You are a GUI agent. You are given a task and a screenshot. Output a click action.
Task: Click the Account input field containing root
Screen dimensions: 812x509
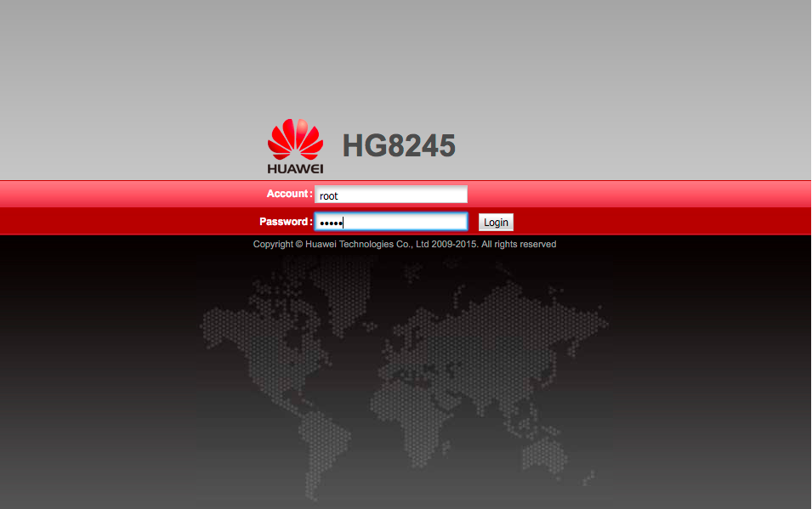point(391,195)
